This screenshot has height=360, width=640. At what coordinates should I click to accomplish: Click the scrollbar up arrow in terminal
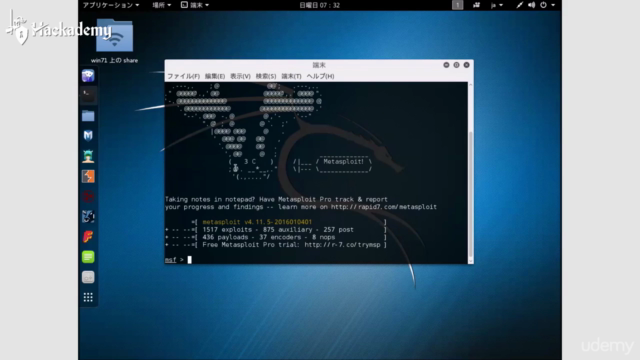pyautogui.click(x=471, y=84)
